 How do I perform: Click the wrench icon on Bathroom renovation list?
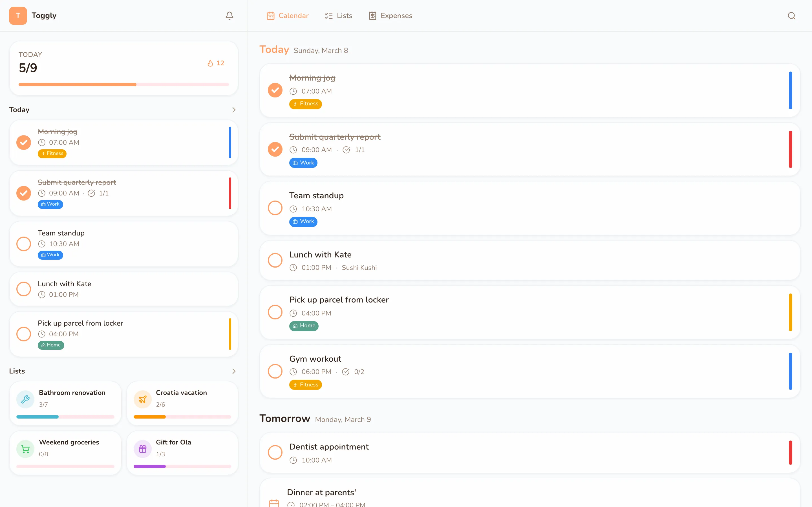(x=25, y=399)
